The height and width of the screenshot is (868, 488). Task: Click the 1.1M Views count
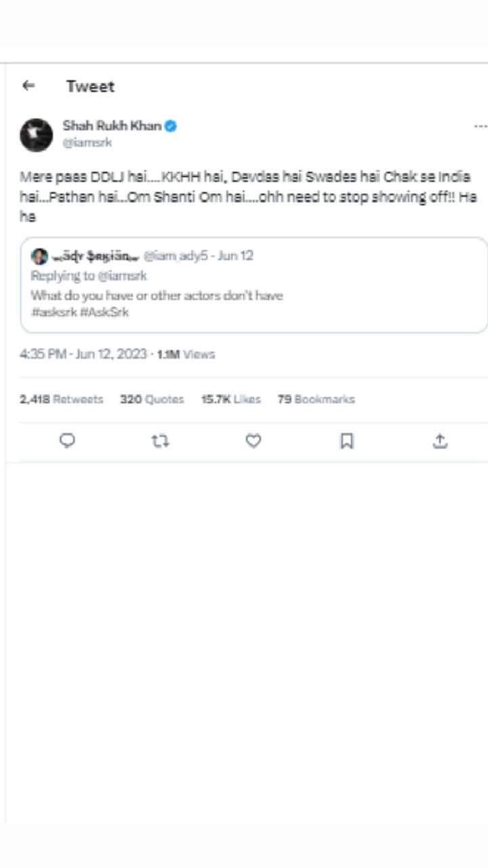(186, 354)
